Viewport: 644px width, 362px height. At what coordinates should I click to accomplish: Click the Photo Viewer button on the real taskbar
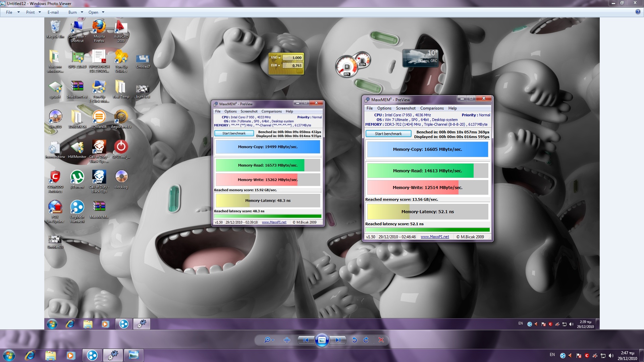[x=134, y=355]
